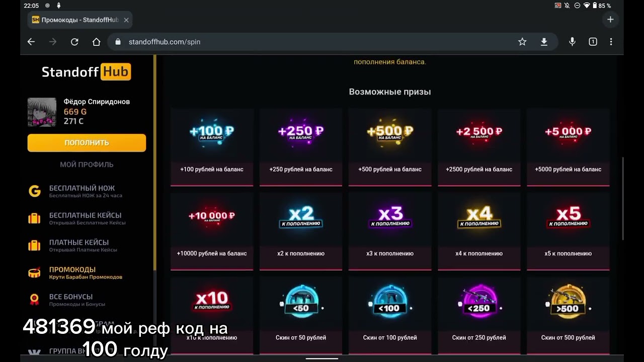Tap the battery 85 % status indicator
The width and height of the screenshot is (644, 362).
point(602,6)
